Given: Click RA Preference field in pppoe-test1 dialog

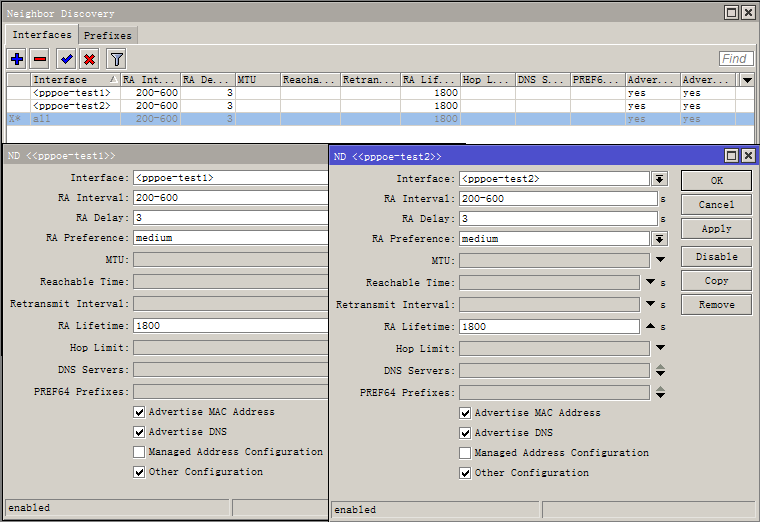Looking at the screenshot, I should click(x=231, y=237).
